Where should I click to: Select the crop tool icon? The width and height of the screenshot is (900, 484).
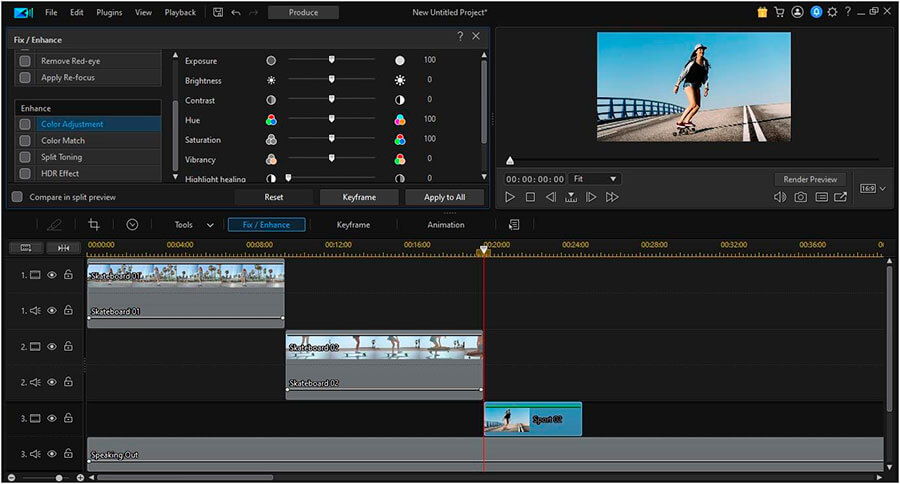tap(94, 224)
